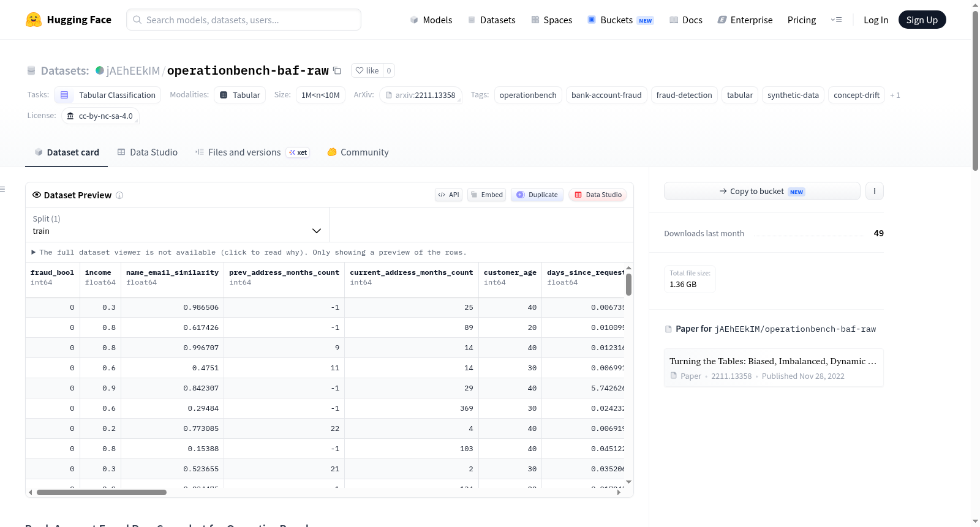
Task: Switch to the Community tab
Action: pyautogui.click(x=358, y=152)
